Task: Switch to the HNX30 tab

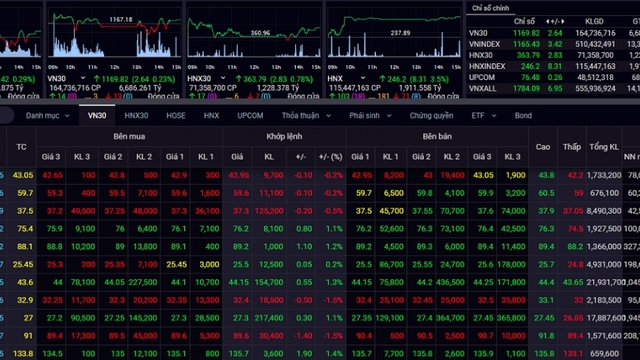Action: (136, 116)
